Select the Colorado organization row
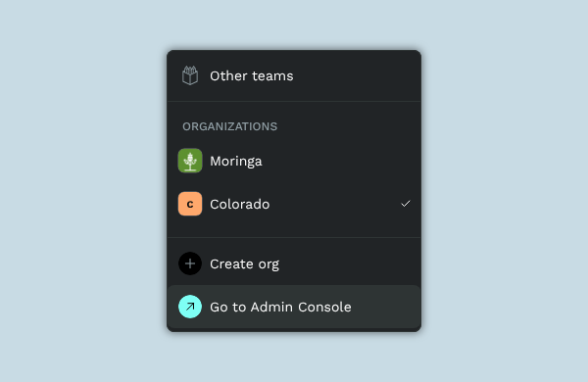The image size is (588, 382). (x=294, y=204)
